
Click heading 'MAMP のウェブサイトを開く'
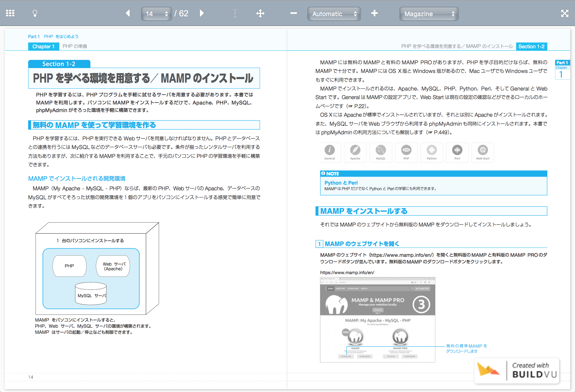[x=362, y=244]
